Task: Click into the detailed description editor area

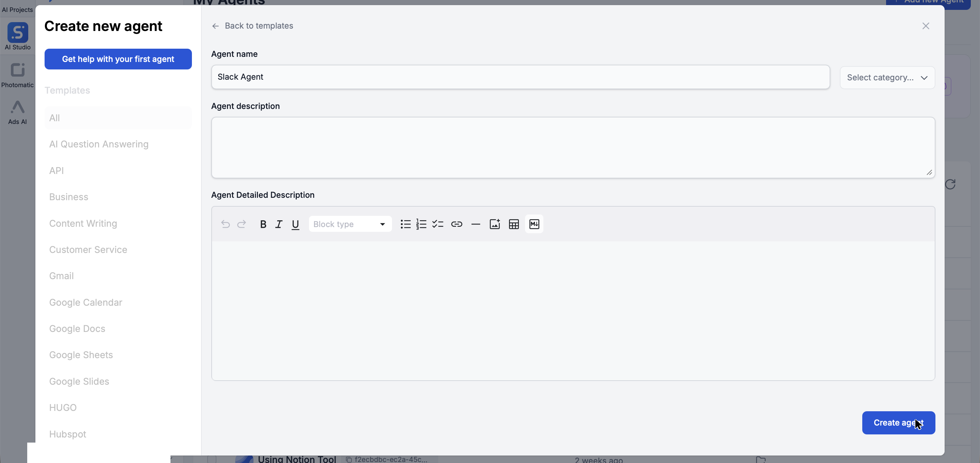Action: tap(573, 310)
